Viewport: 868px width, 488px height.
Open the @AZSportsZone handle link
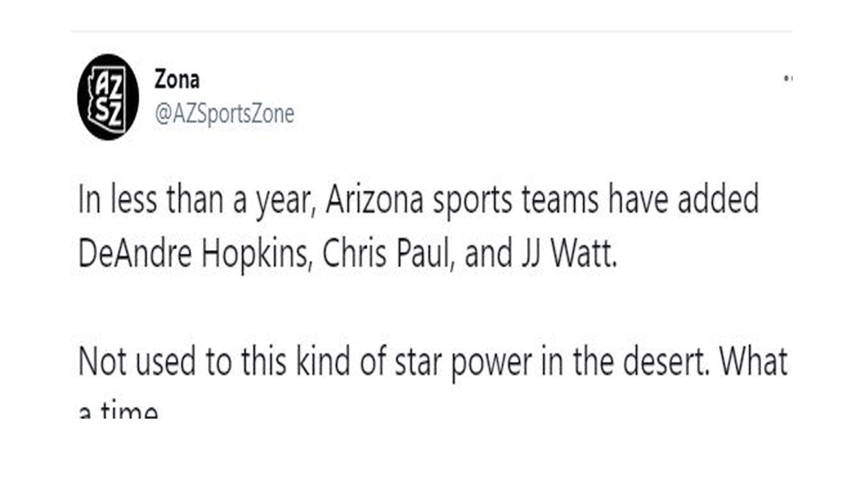click(x=224, y=114)
